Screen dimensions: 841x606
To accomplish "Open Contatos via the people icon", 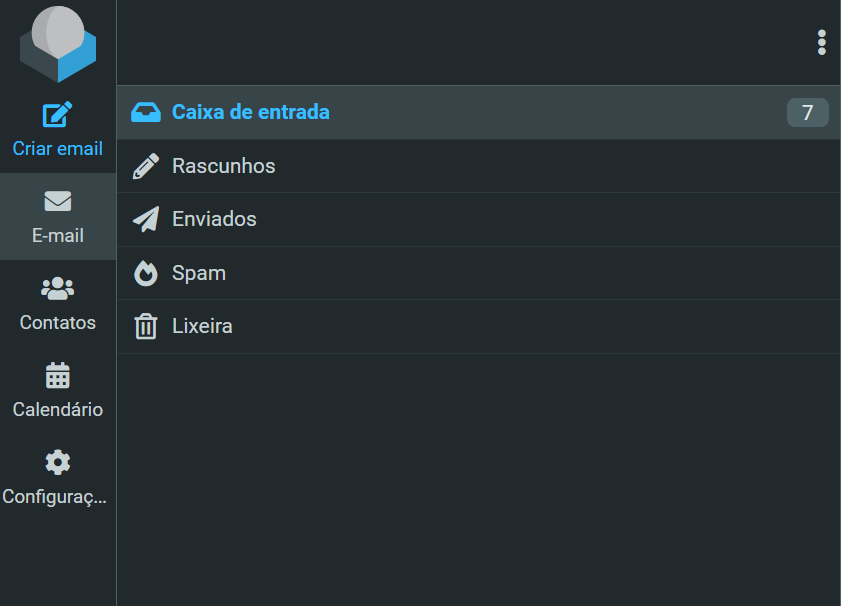I will coord(58,289).
